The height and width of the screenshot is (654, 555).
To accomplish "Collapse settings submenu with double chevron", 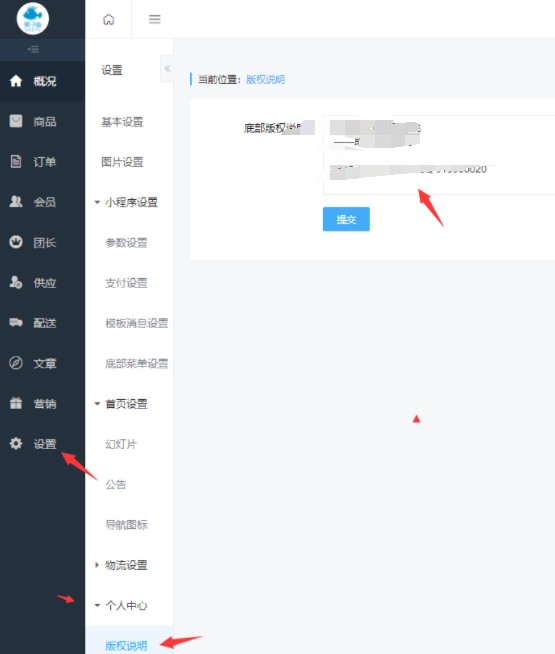I will tap(167, 68).
